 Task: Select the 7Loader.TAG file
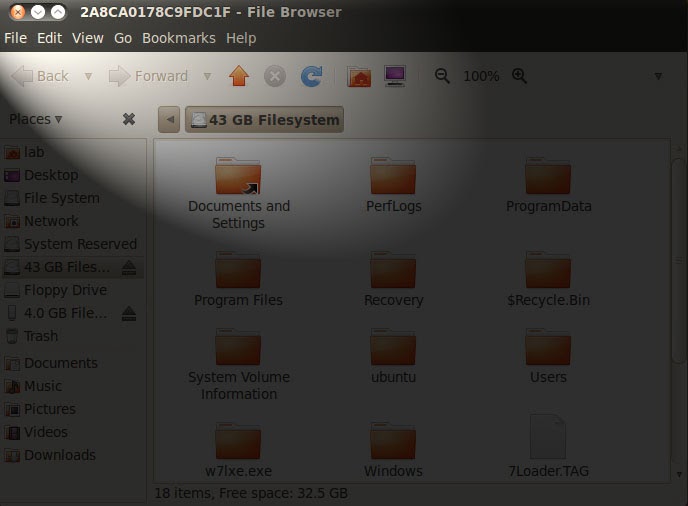tap(548, 447)
